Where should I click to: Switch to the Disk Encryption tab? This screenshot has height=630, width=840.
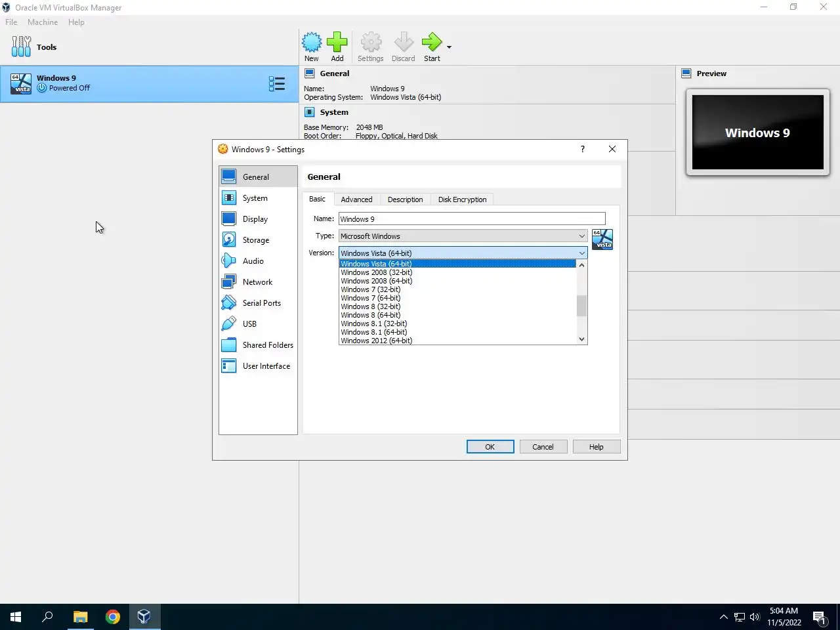tap(463, 199)
